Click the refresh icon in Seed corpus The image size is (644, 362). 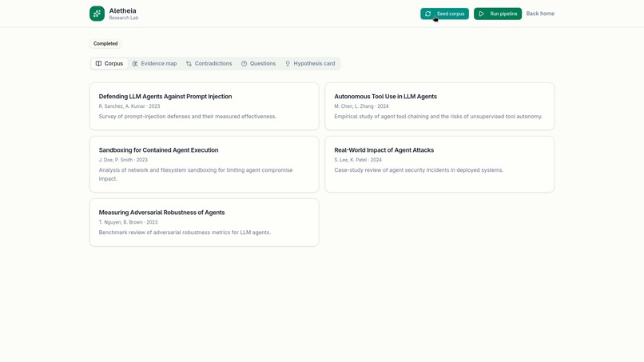(428, 14)
